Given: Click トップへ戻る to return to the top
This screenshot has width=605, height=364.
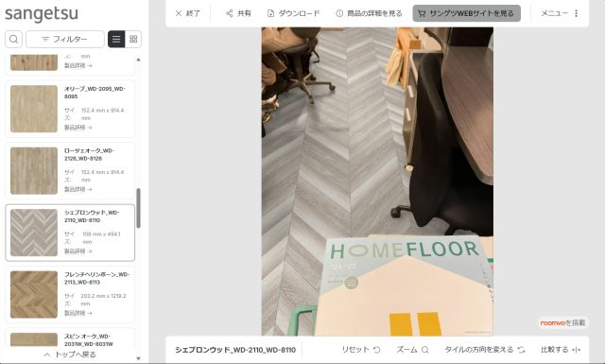Looking at the screenshot, I should click(x=70, y=355).
